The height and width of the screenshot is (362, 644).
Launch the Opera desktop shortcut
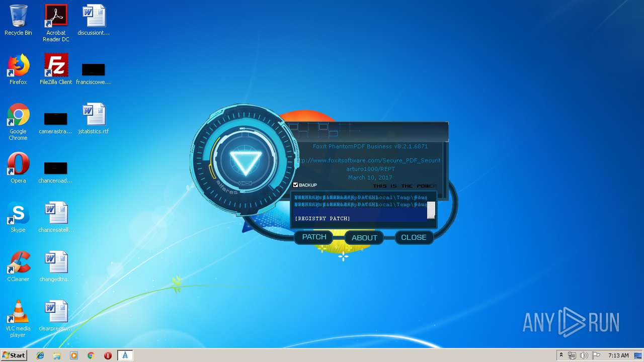[x=18, y=168]
